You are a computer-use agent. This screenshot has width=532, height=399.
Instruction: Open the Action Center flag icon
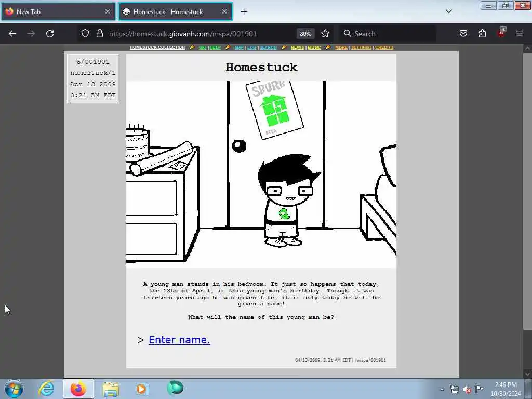click(x=479, y=389)
